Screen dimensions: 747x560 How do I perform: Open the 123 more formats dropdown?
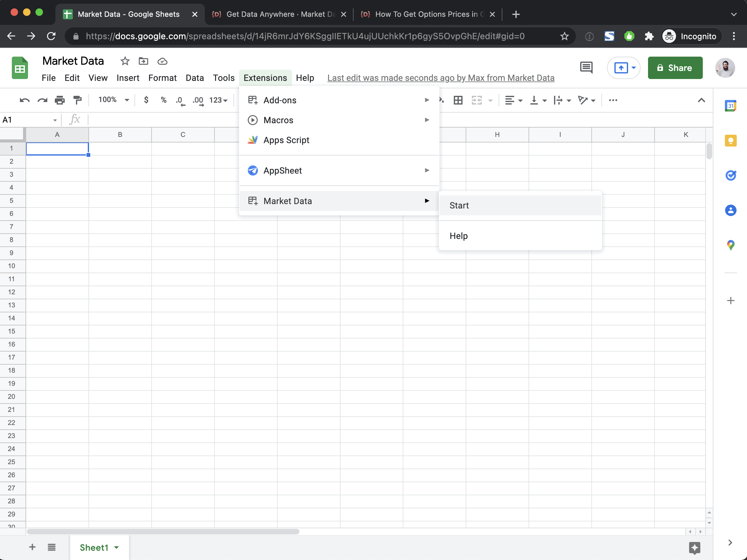[x=218, y=100]
